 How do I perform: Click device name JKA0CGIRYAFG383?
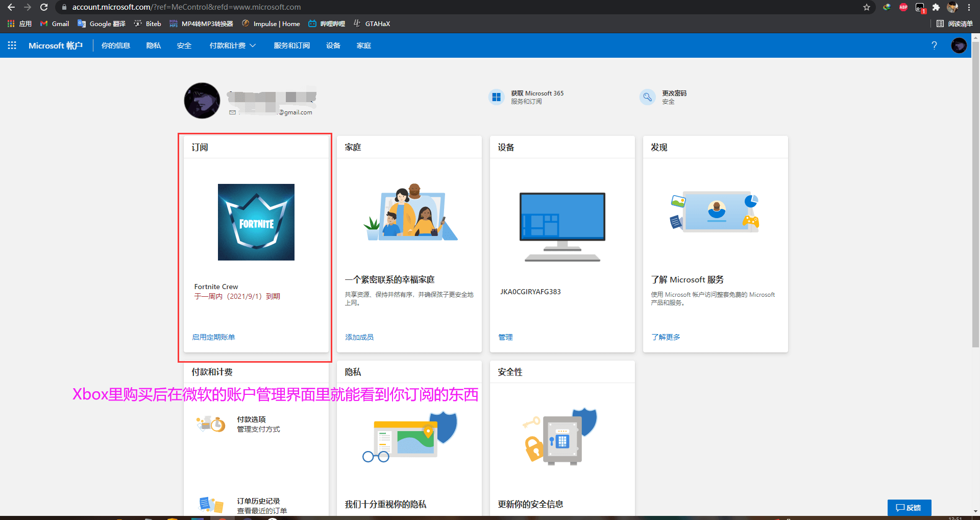point(530,292)
